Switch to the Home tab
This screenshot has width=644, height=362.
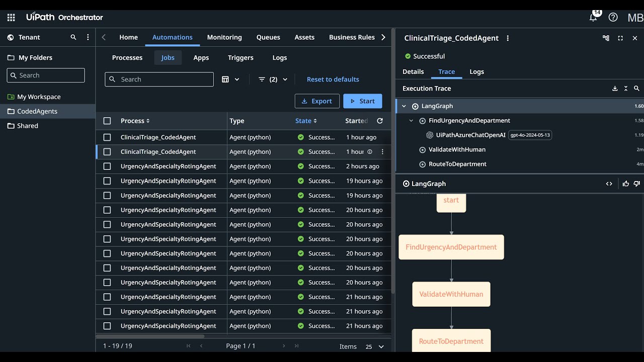(128, 37)
